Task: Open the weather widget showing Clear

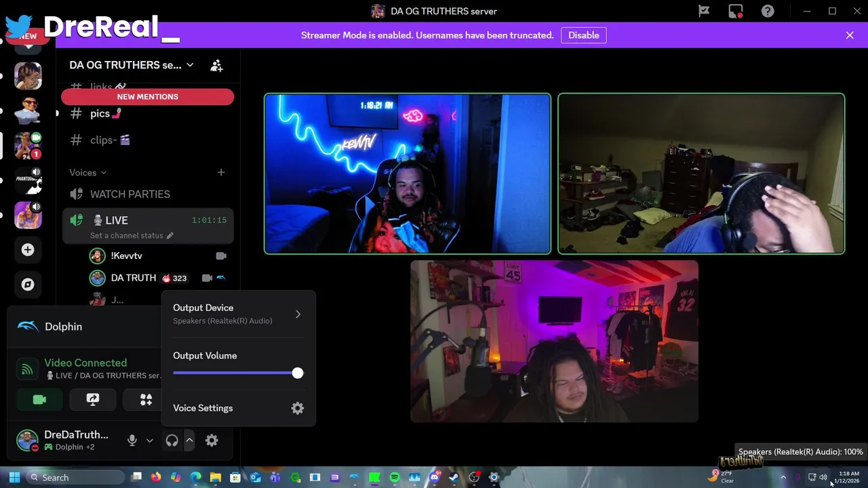Action: pos(722,477)
